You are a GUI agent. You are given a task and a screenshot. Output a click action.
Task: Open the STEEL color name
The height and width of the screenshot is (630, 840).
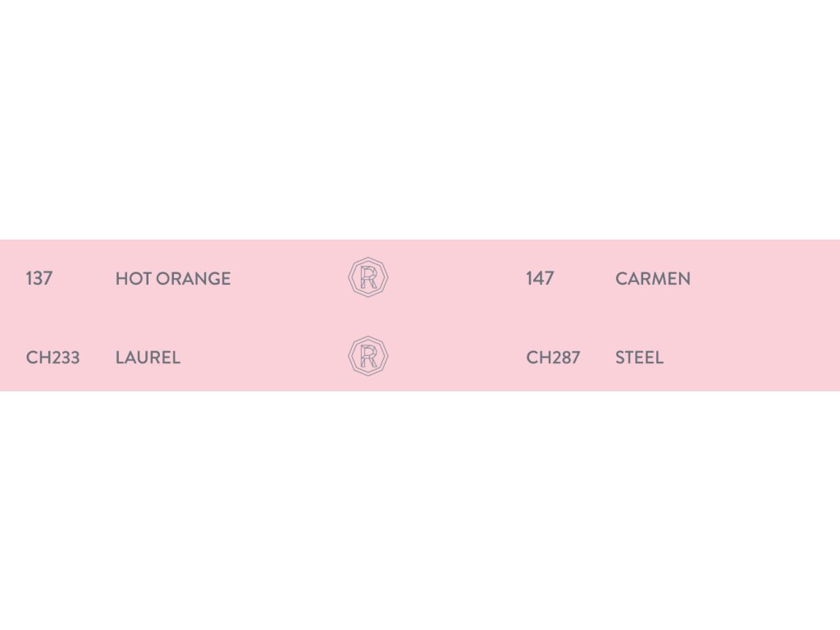tap(639, 358)
